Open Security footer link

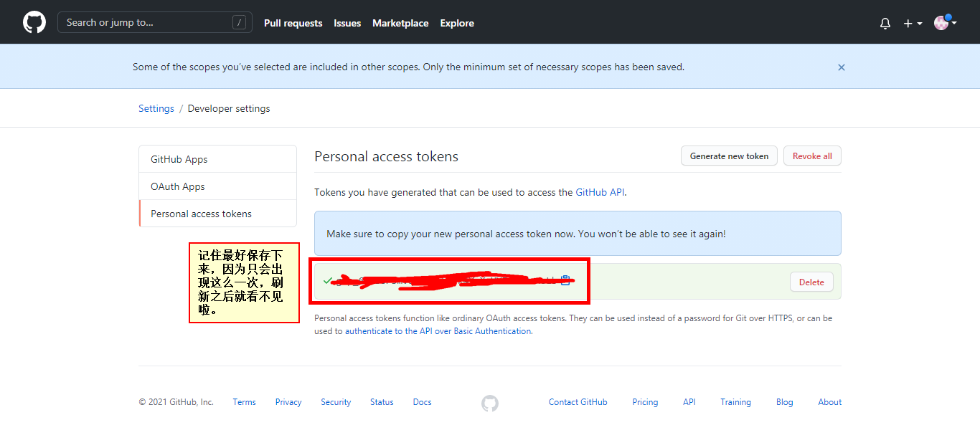coord(336,402)
